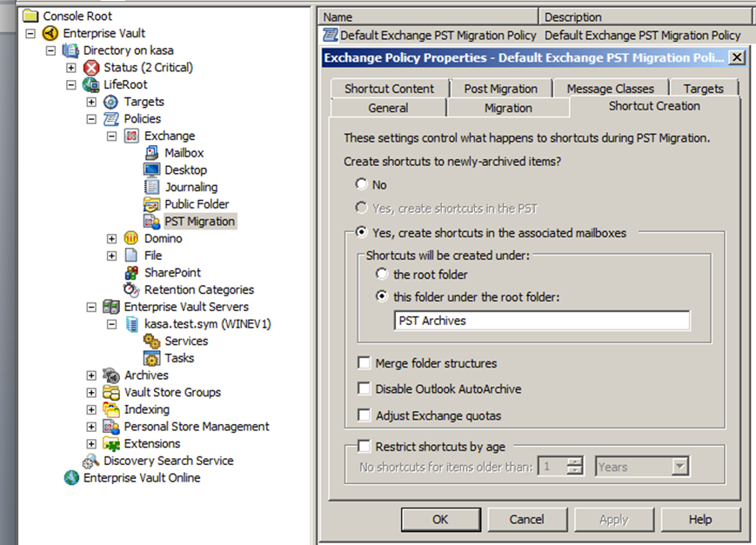Click the Enterprise Vault Servers icon
This screenshot has height=545, width=756.
coord(110,307)
